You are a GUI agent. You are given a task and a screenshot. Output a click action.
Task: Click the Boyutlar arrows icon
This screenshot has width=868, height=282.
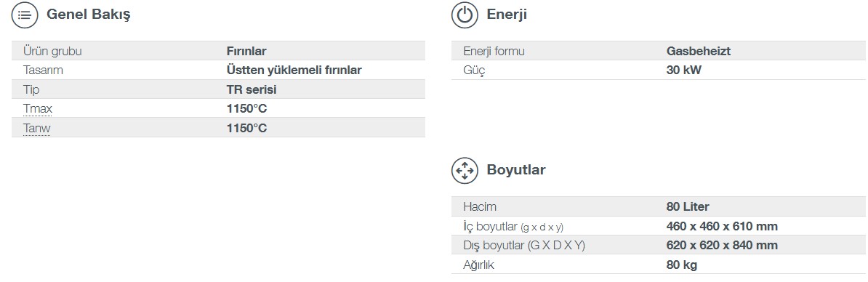click(465, 170)
